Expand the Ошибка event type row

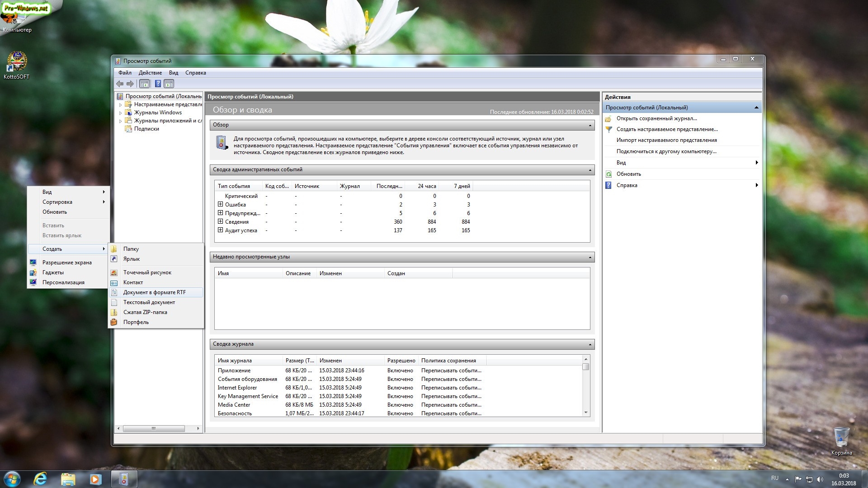[220, 204]
